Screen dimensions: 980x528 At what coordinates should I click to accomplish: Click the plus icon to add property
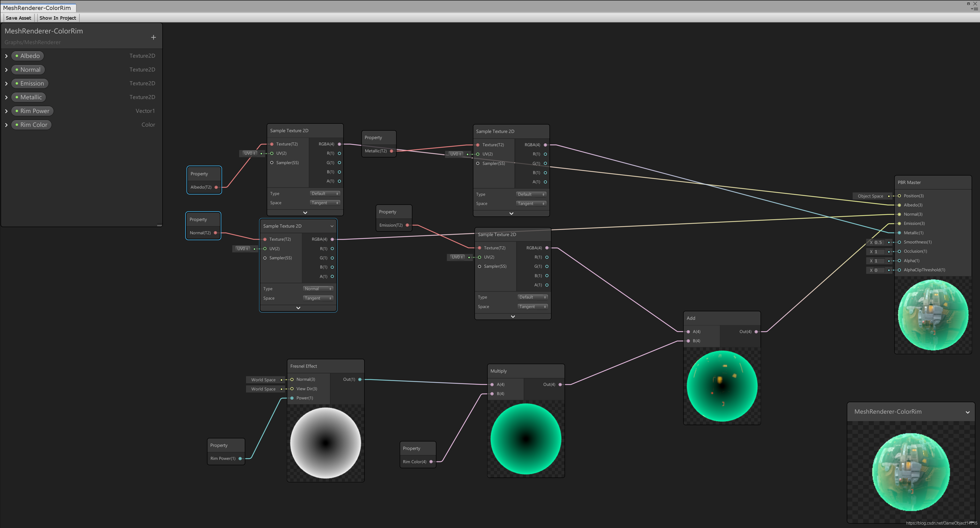(x=153, y=37)
